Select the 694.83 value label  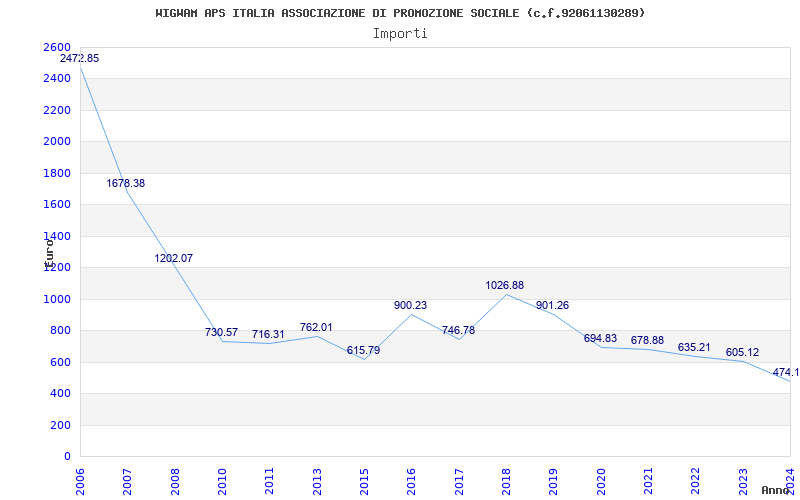601,338
